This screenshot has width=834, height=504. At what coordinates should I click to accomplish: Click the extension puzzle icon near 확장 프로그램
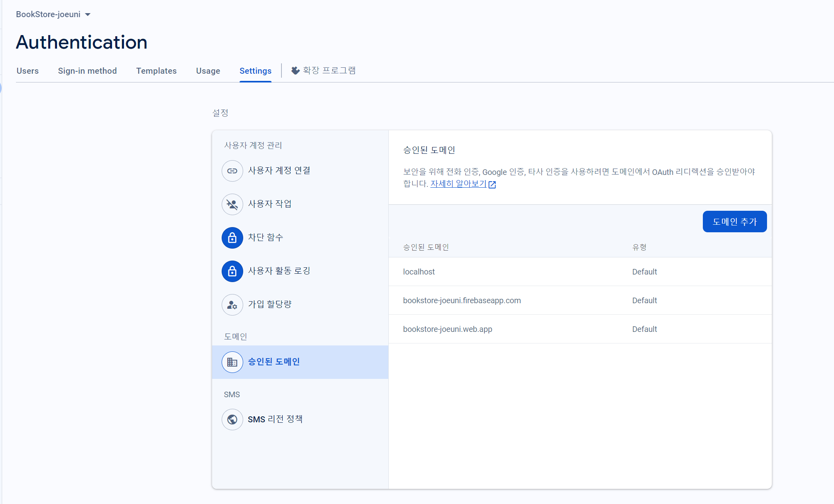295,71
